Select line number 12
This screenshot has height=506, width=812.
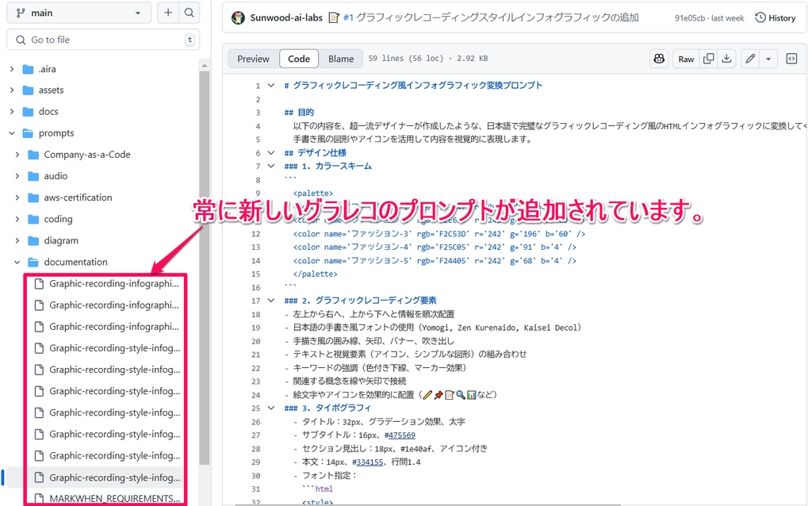256,234
